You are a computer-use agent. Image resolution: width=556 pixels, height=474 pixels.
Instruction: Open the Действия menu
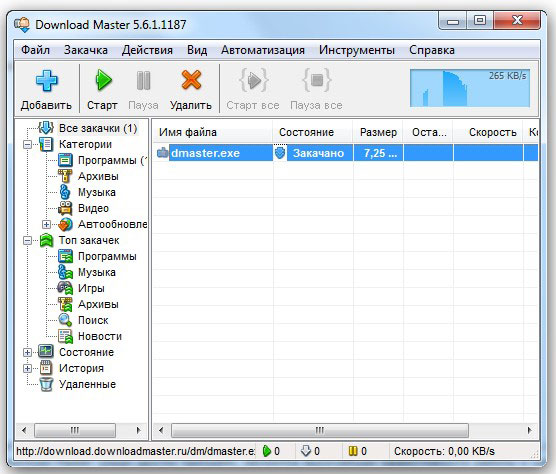tap(147, 50)
